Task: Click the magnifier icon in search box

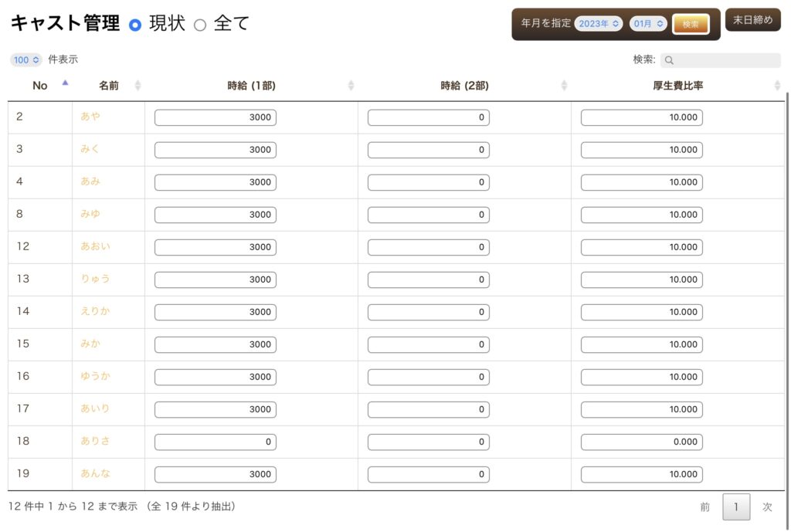Action: [669, 60]
